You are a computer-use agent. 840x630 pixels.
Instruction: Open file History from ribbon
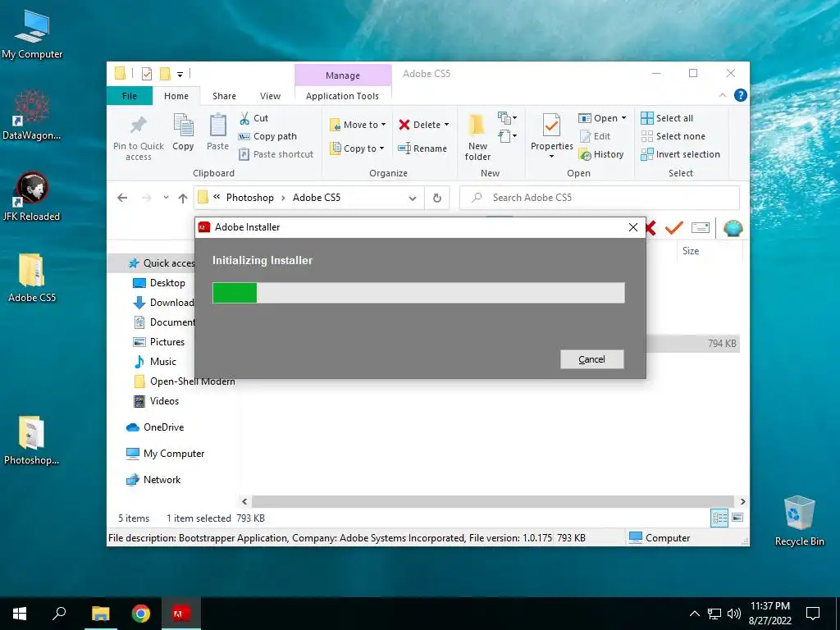601,154
